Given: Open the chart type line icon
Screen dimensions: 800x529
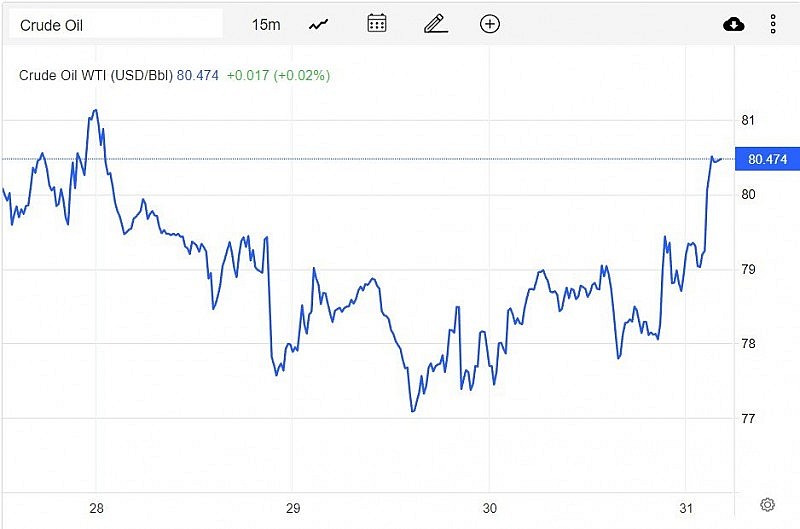Looking at the screenshot, I should pyautogui.click(x=320, y=24).
